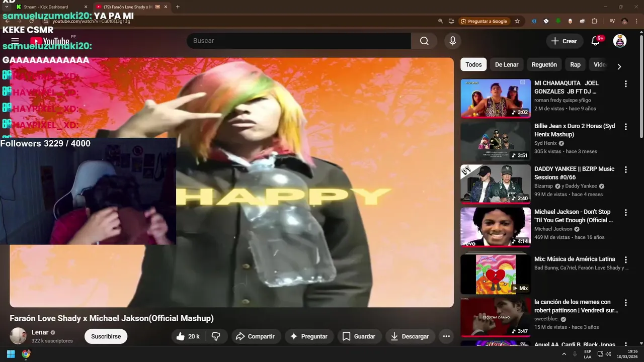Click the Crear button

click(565, 41)
